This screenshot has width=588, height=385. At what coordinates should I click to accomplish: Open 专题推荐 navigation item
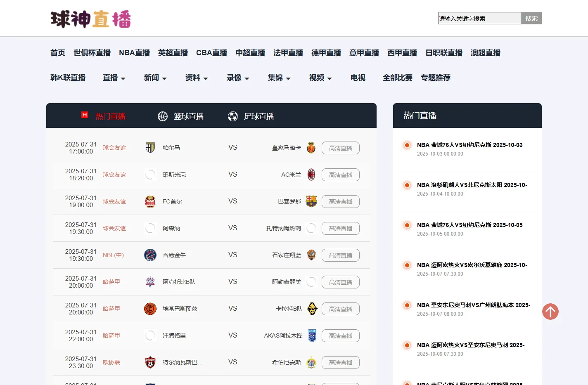click(x=436, y=78)
